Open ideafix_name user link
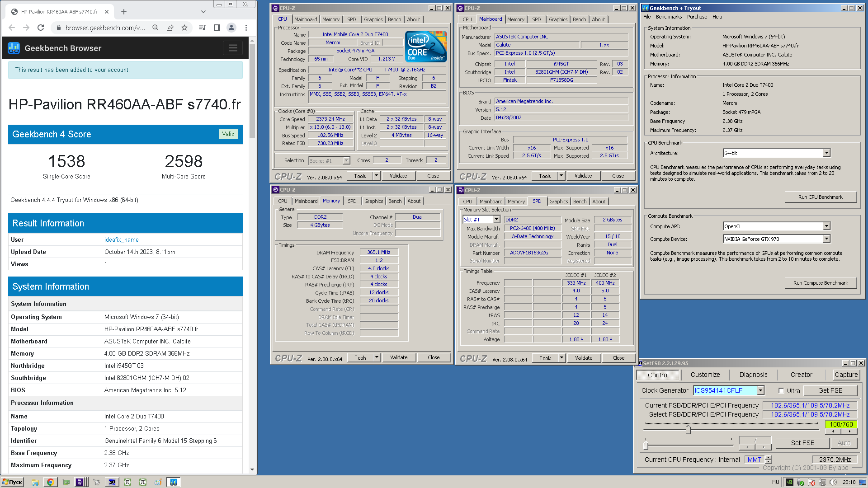This screenshot has height=488, width=868. 121,240
